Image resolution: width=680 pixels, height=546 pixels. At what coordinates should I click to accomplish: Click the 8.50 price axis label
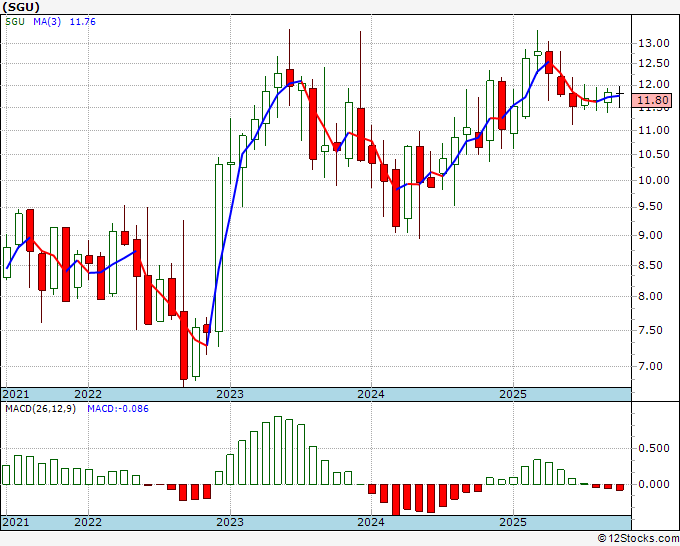[651, 265]
